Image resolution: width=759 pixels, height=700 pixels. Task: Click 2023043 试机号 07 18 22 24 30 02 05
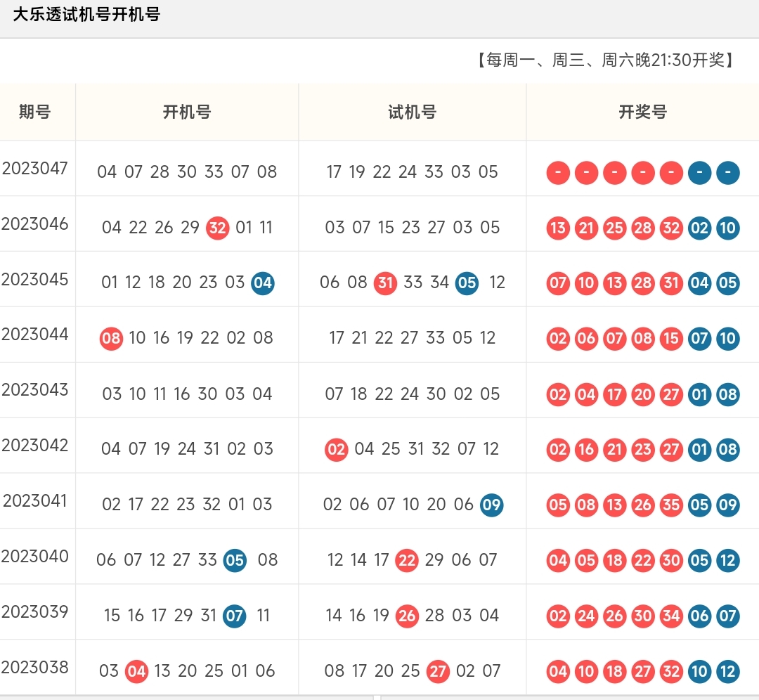click(413, 394)
